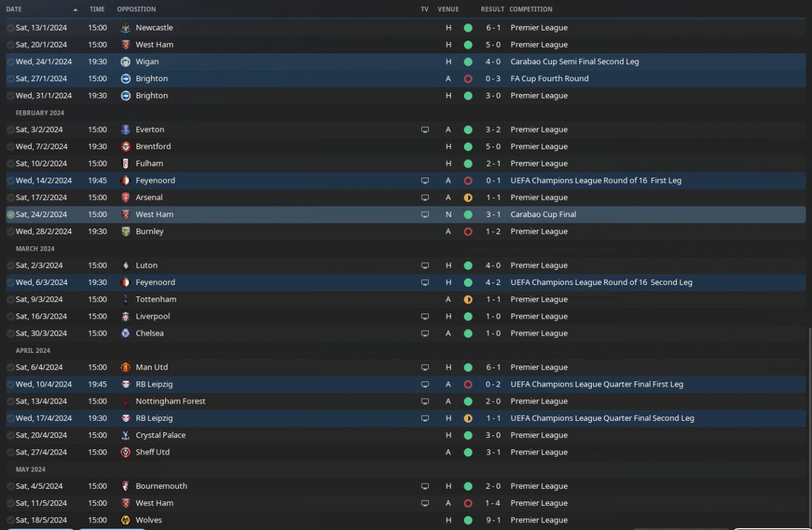Click the Result column header
The image size is (812, 530).
click(492, 10)
